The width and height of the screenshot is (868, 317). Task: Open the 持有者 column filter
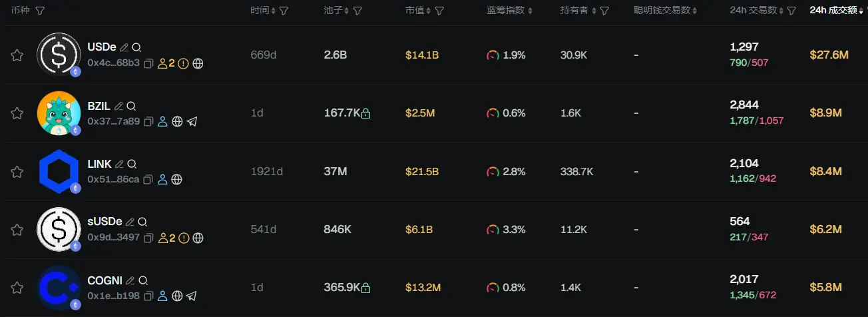click(x=604, y=11)
